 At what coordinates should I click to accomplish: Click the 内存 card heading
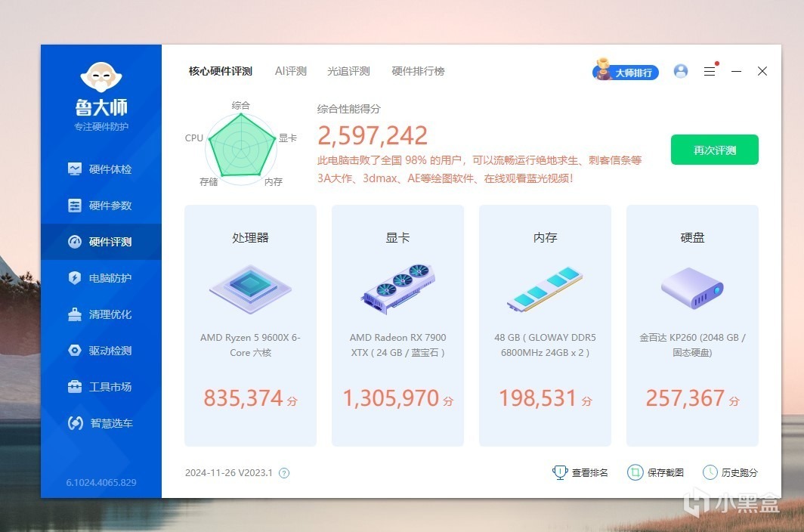point(545,237)
